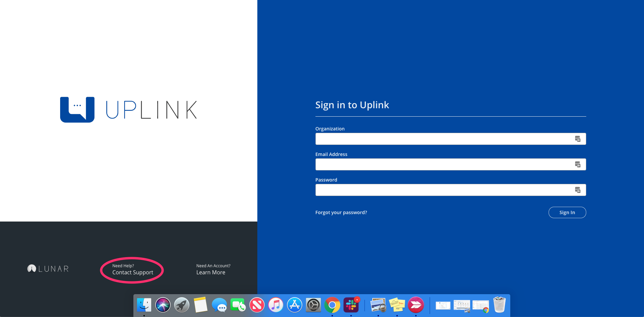Open Finder from the dock
This screenshot has width=644, height=317.
(144, 305)
